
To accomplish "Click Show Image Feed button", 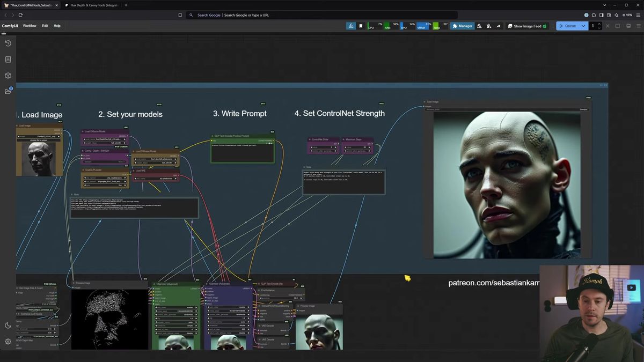I will (x=527, y=26).
